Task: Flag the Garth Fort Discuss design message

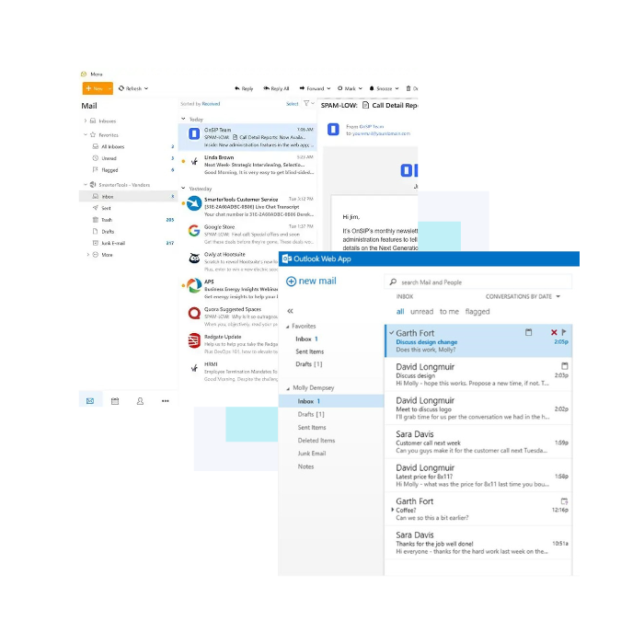Action: [564, 332]
